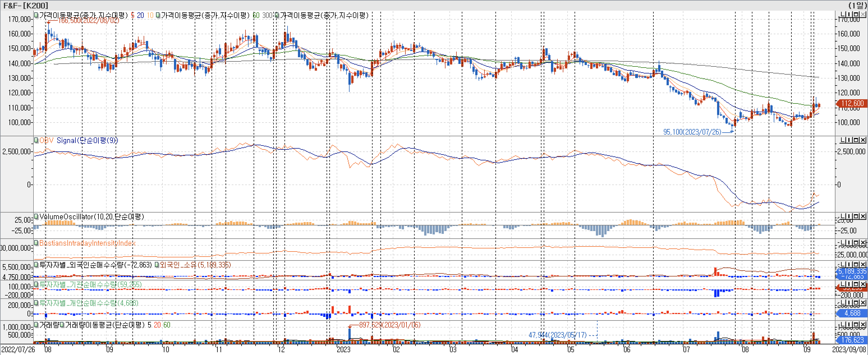Select the 거래량이동평균 indicator label
The height and width of the screenshot is (355, 868).
pos(104,325)
